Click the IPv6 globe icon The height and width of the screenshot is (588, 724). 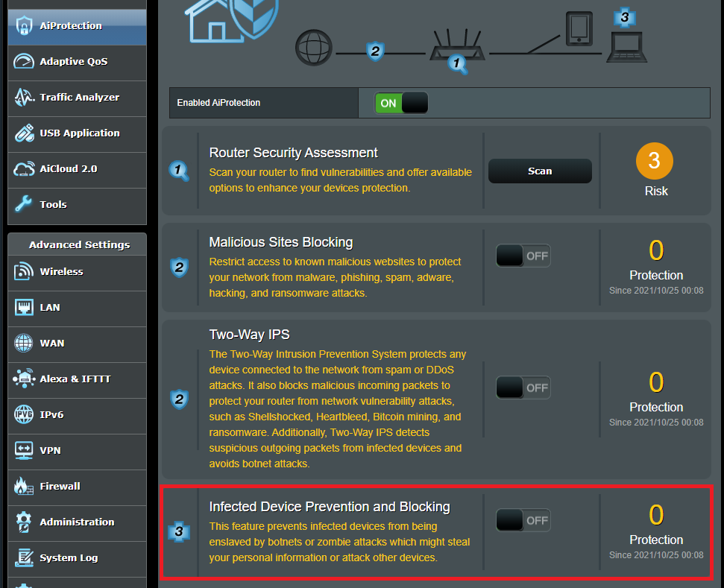(x=24, y=414)
